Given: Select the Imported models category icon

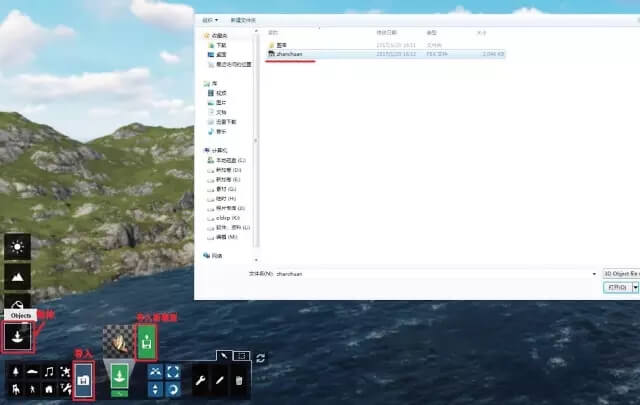Looking at the screenshot, I should pyautogui.click(x=83, y=380).
